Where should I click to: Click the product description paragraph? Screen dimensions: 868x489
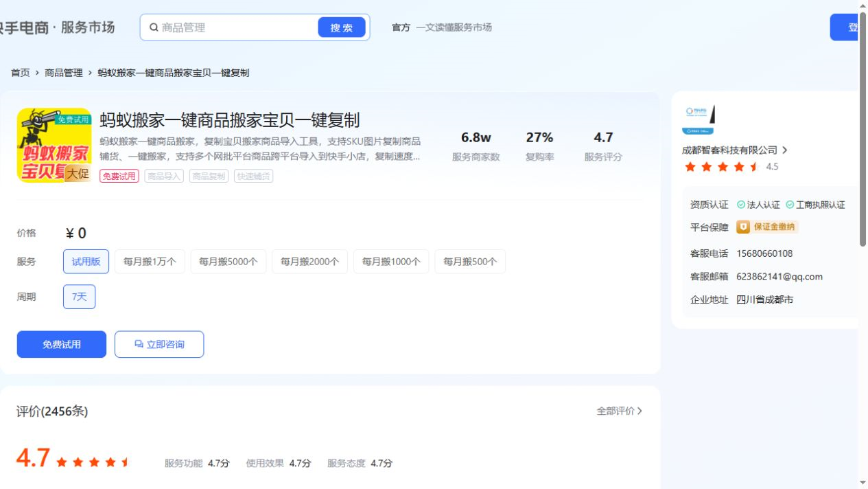coord(260,149)
